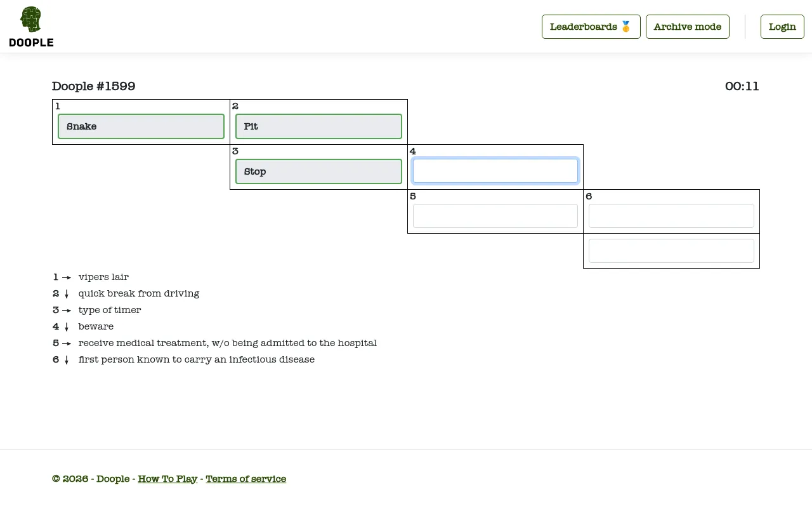Open the Terms of service link
The height and width of the screenshot is (508, 812).
[246, 479]
